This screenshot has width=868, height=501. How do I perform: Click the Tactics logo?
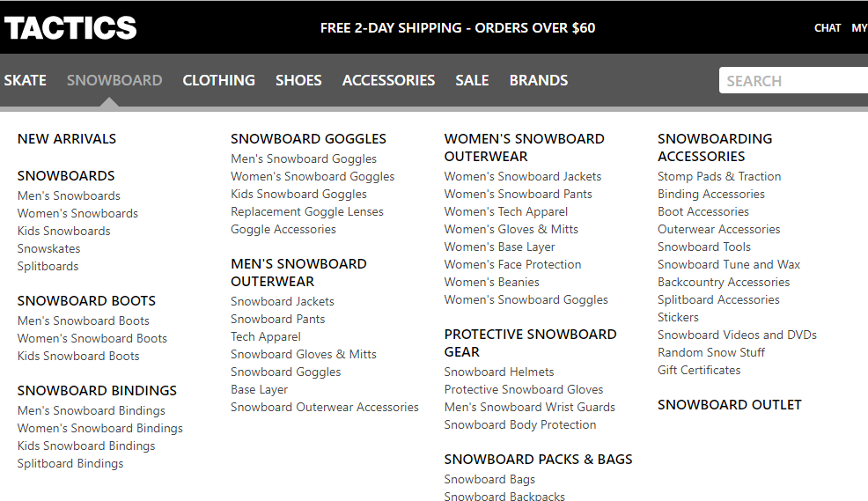70,28
